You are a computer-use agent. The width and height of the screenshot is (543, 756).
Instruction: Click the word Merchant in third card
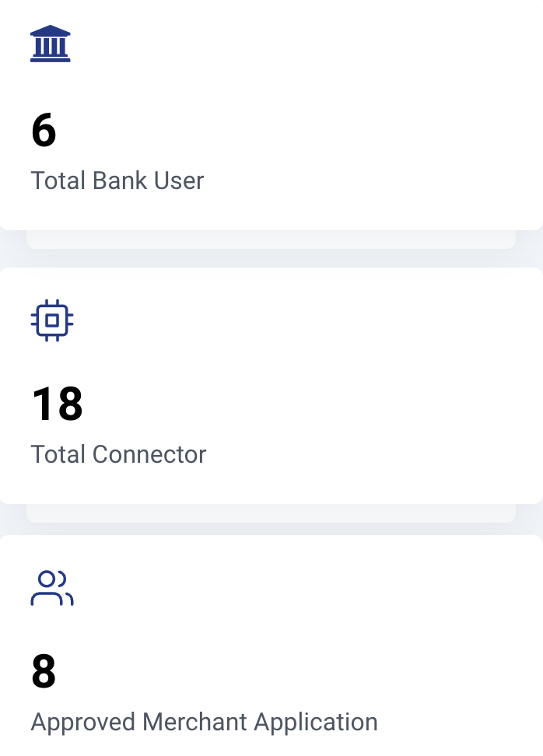click(194, 722)
